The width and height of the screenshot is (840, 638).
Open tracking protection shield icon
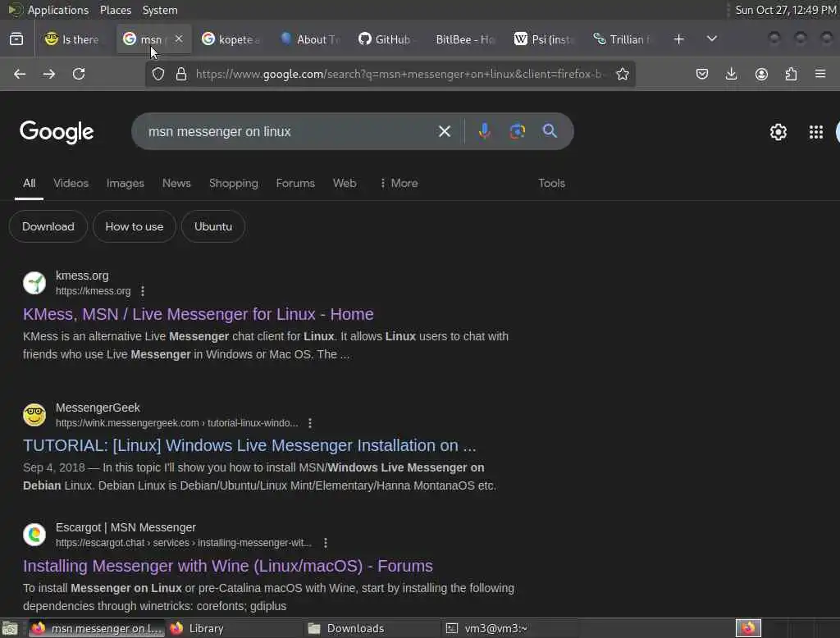click(158, 74)
